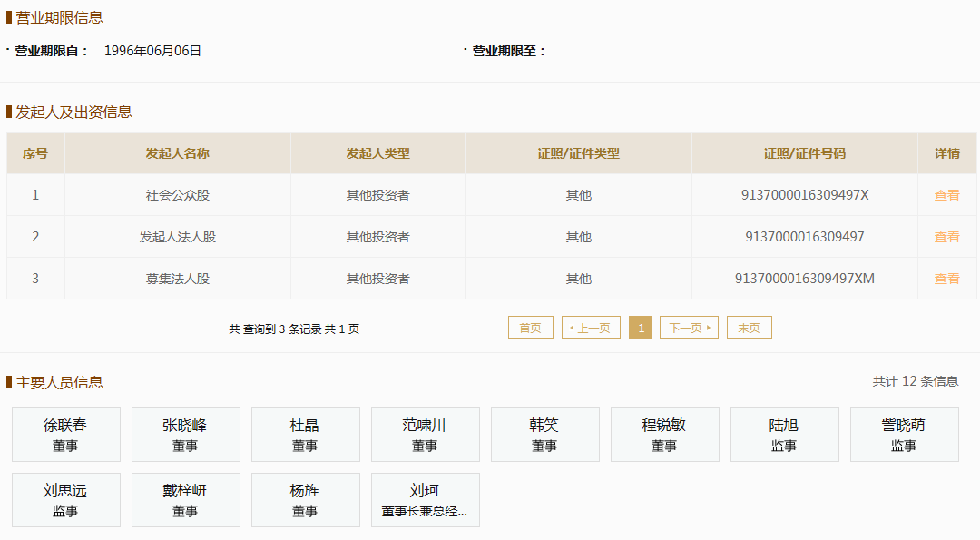Open 徐联春 director card
The width and height of the screenshot is (980, 540).
coord(66,435)
